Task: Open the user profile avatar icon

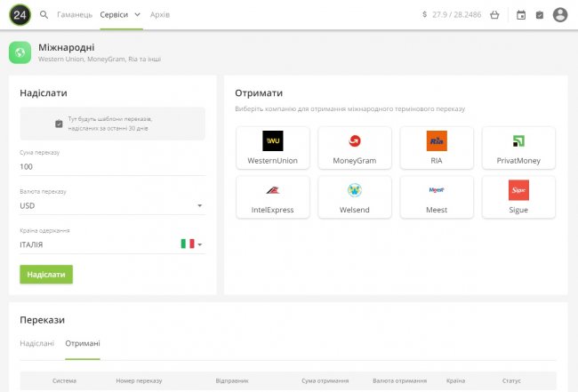Action: (560, 15)
